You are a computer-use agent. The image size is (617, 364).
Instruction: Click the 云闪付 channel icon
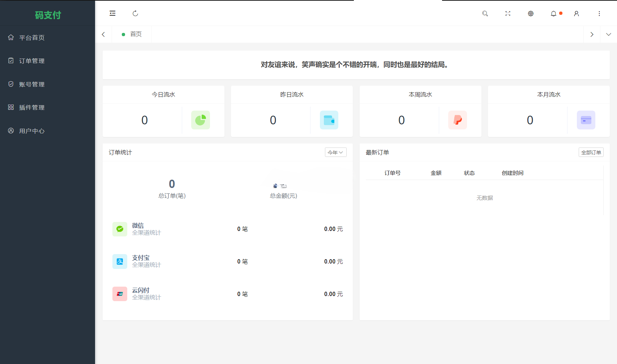coord(120,294)
